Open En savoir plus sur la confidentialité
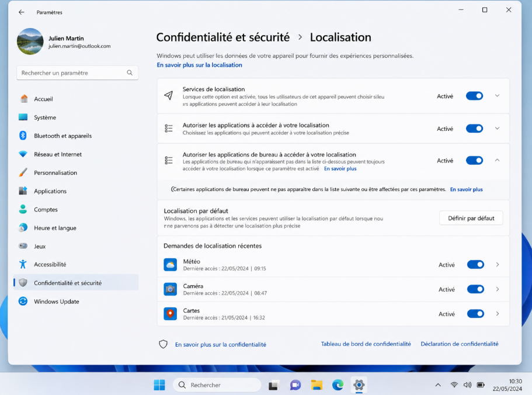This screenshot has width=532, height=395. 221,344
